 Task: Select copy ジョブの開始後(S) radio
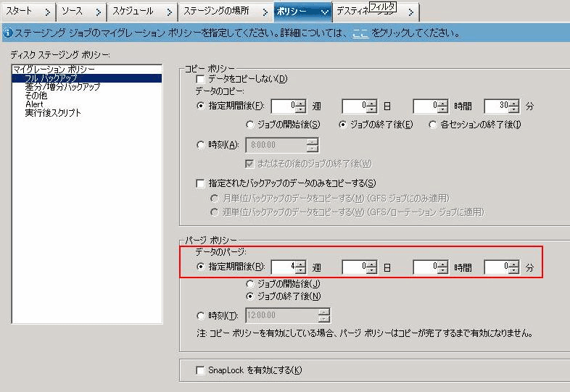(249, 125)
